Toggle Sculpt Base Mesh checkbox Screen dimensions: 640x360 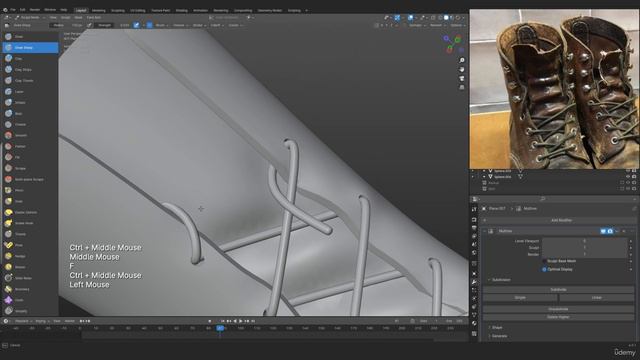point(544,261)
